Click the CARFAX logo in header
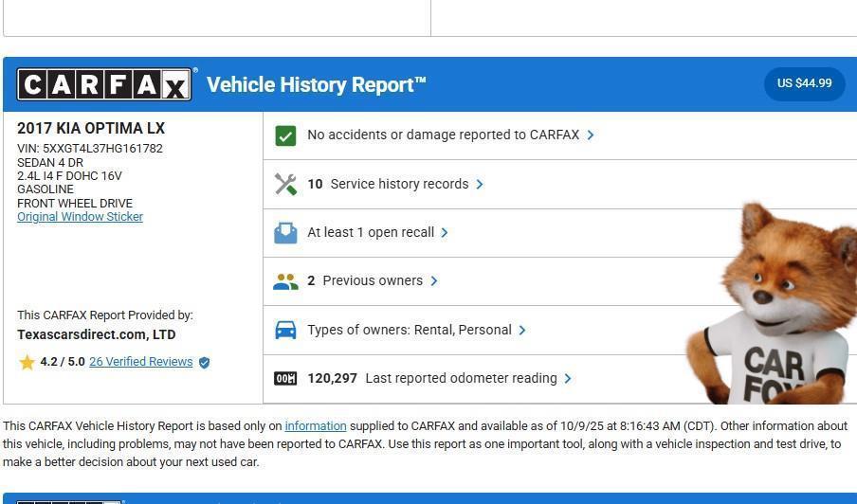 click(x=104, y=84)
